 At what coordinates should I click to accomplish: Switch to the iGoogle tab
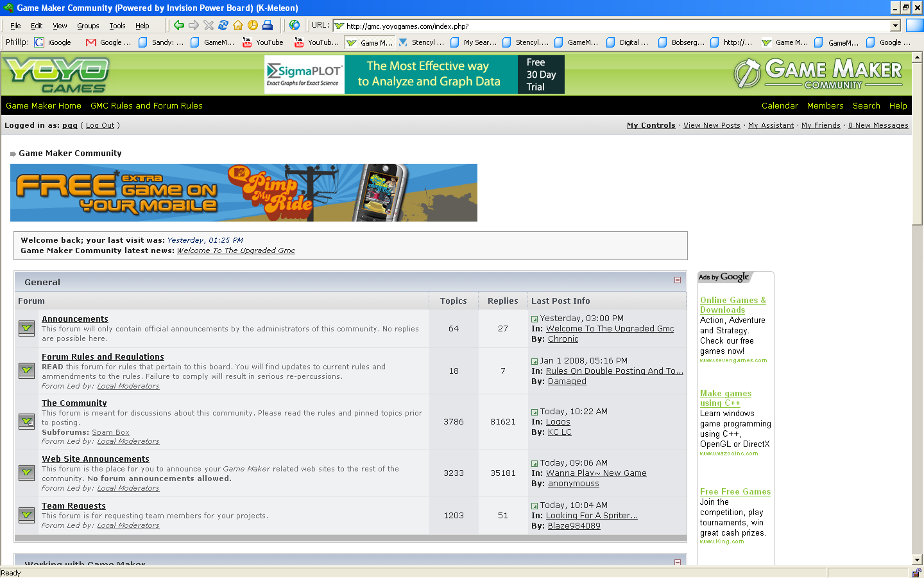tap(53, 42)
